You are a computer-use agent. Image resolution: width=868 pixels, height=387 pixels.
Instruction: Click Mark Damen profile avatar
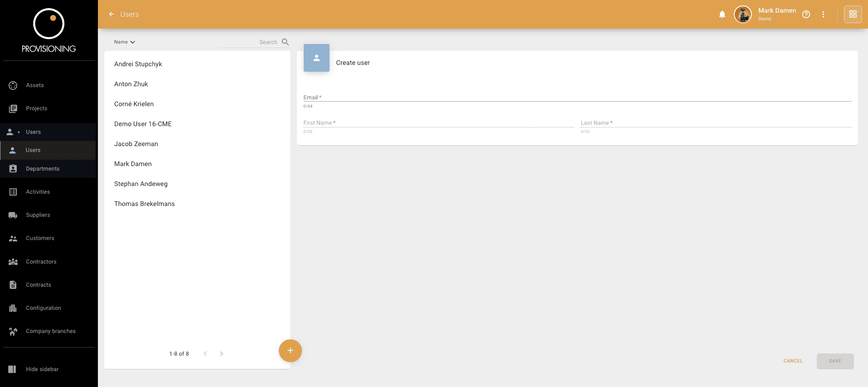point(743,15)
